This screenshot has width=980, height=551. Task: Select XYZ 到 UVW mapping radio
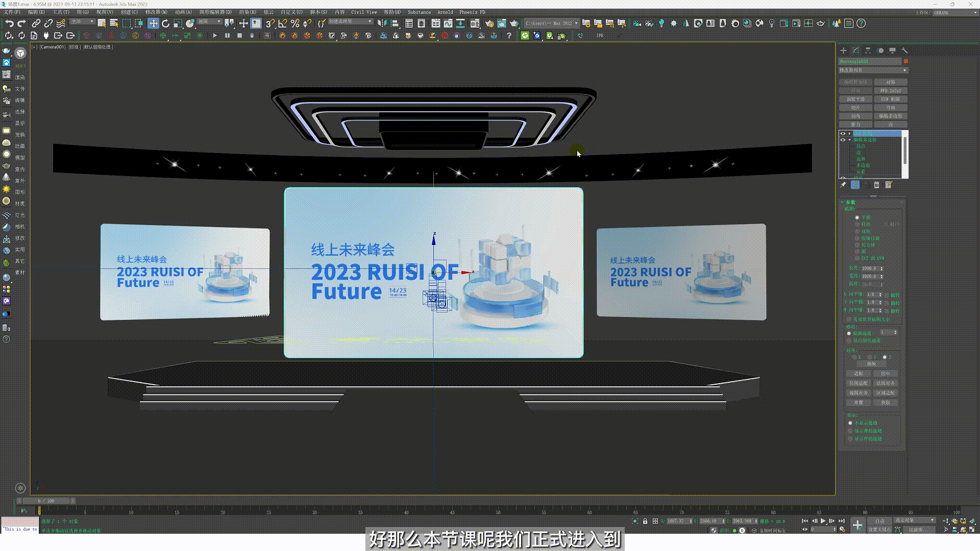click(857, 259)
